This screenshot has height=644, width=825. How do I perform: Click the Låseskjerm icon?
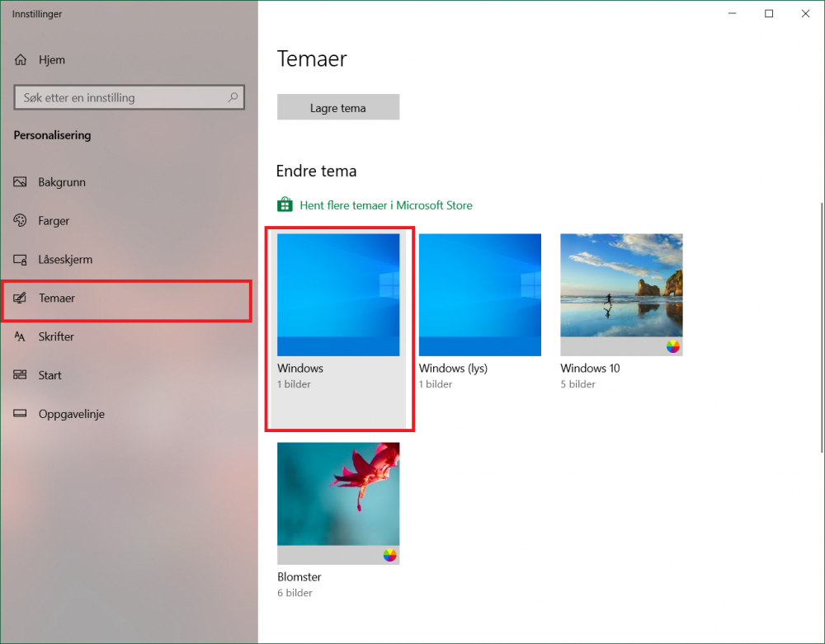(20, 259)
